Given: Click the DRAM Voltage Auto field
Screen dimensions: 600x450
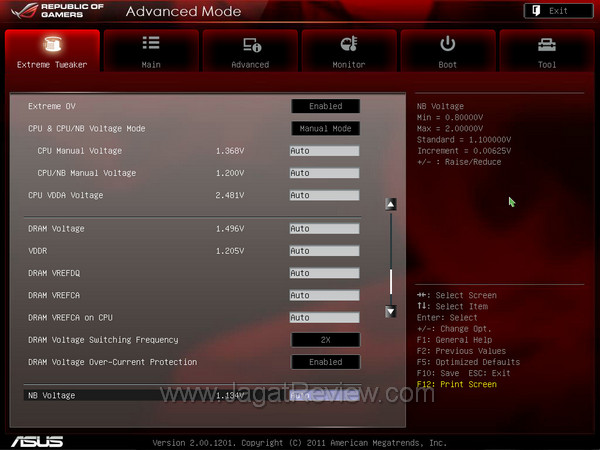Looking at the screenshot, I should (324, 228).
